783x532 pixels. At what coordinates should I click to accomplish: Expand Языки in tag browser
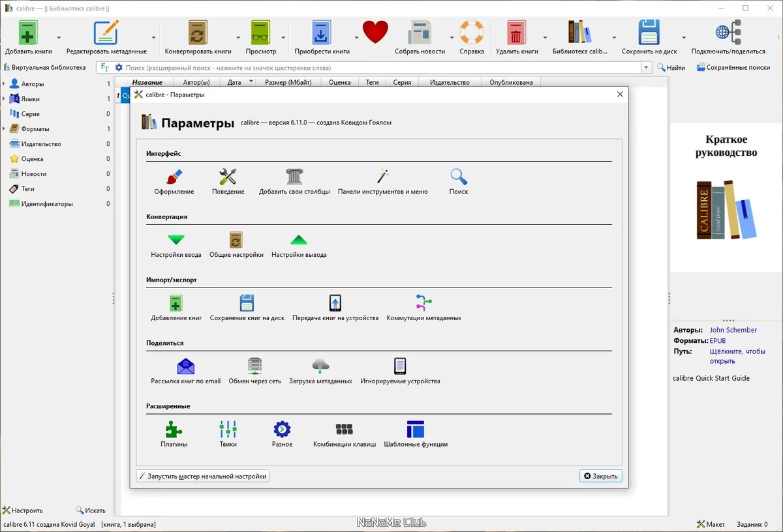(x=3, y=99)
